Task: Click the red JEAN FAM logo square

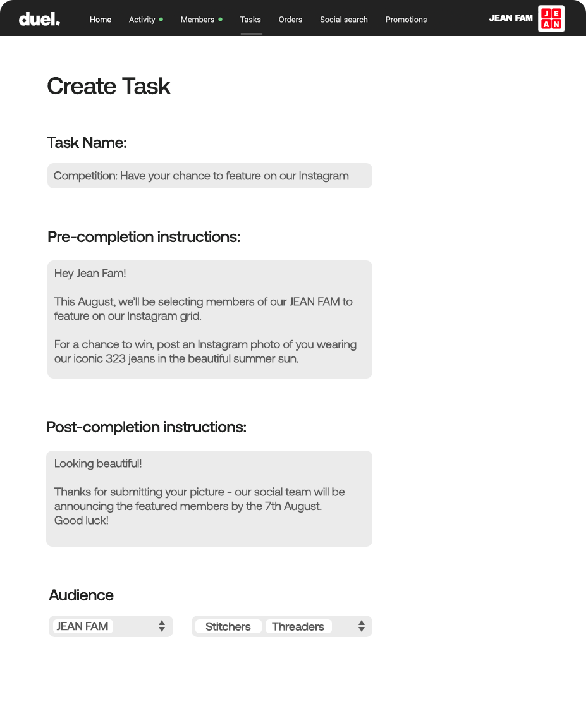Action: pos(551,18)
